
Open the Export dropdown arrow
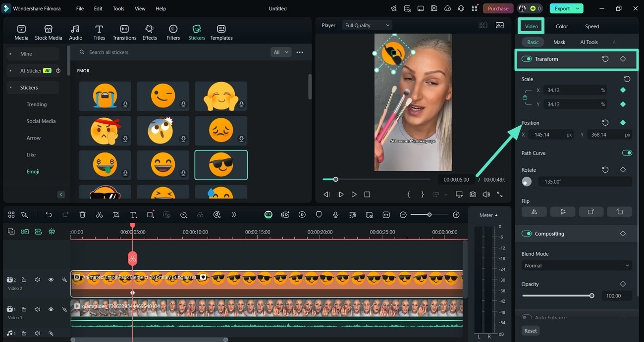click(577, 8)
